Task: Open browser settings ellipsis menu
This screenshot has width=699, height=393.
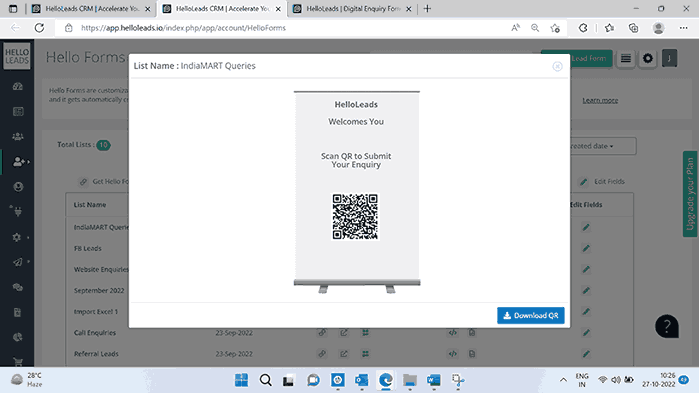Action: click(x=683, y=28)
